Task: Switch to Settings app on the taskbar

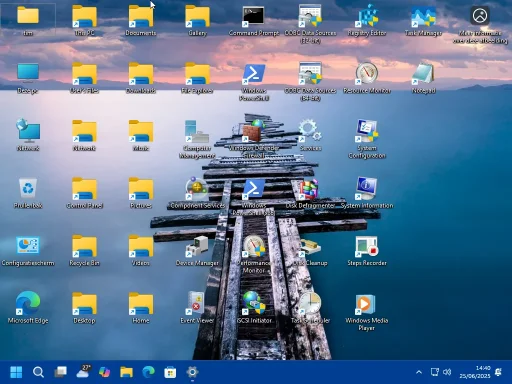Action: click(x=192, y=372)
